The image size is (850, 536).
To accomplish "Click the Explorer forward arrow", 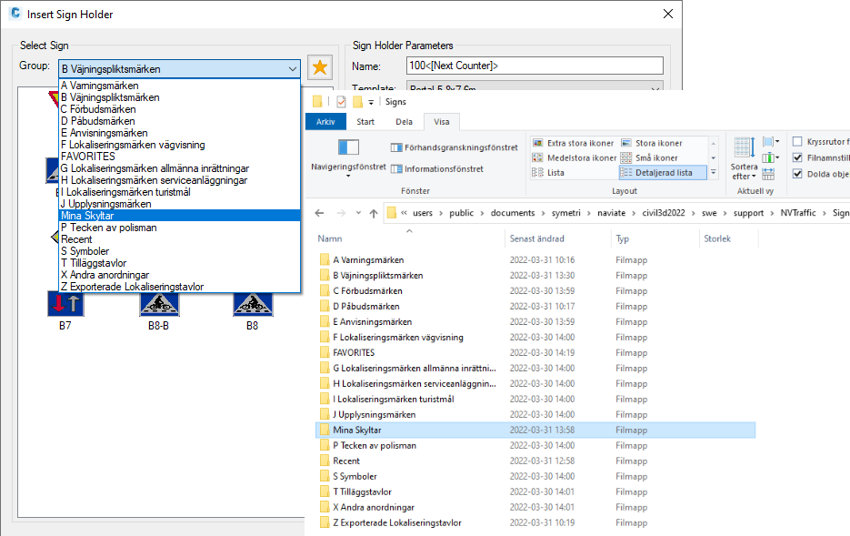I will coord(341,213).
